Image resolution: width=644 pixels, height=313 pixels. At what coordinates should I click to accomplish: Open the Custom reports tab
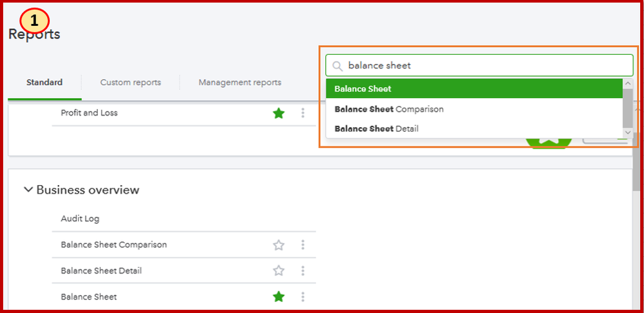(130, 83)
